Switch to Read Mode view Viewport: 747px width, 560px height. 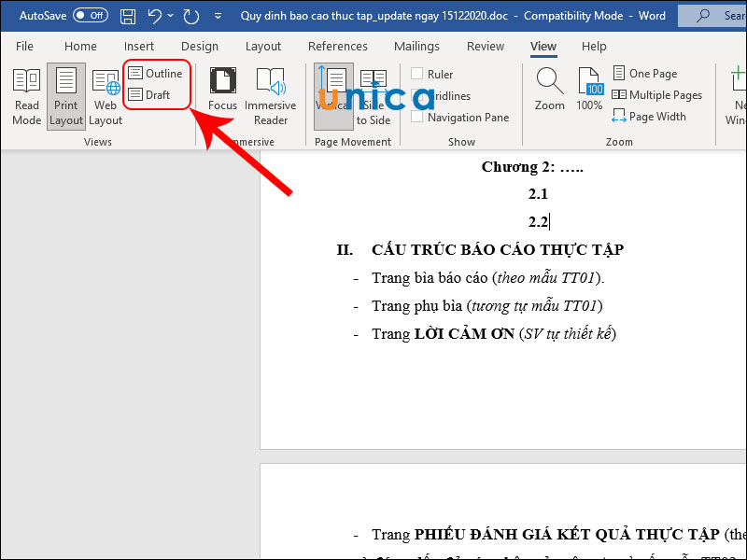tap(26, 93)
